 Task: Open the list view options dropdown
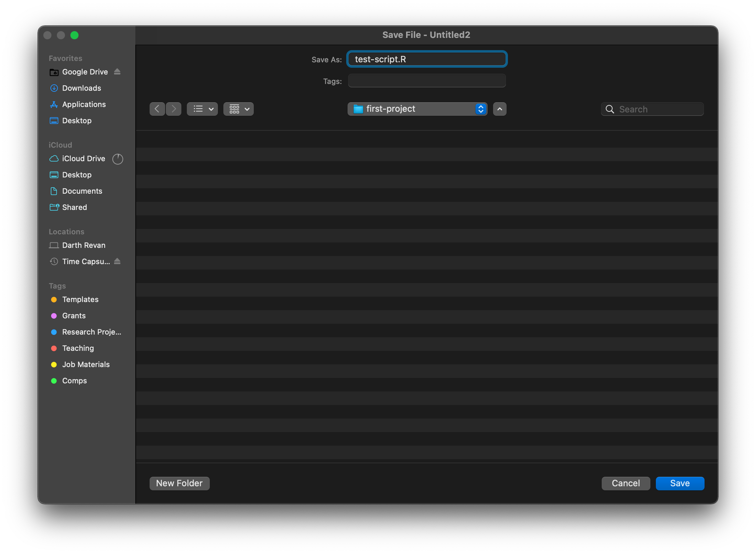click(x=202, y=109)
